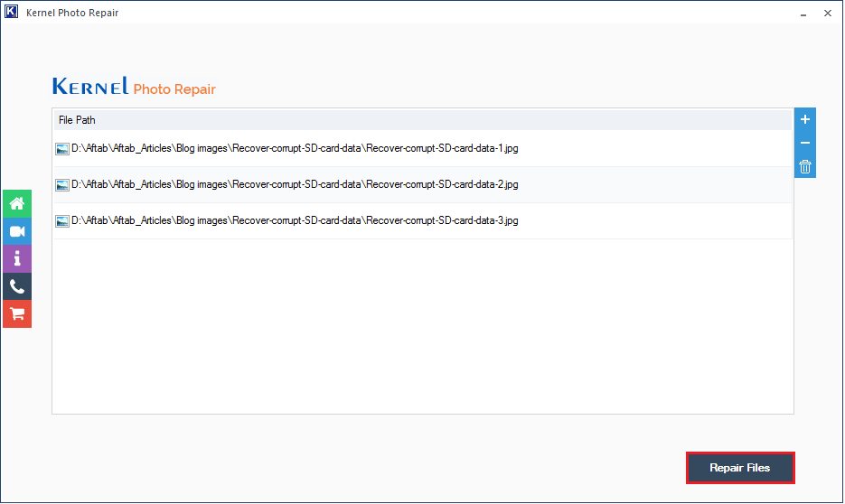Screen dimensions: 845x504
Task: Click the green Home sidebar icon
Action: pos(17,203)
